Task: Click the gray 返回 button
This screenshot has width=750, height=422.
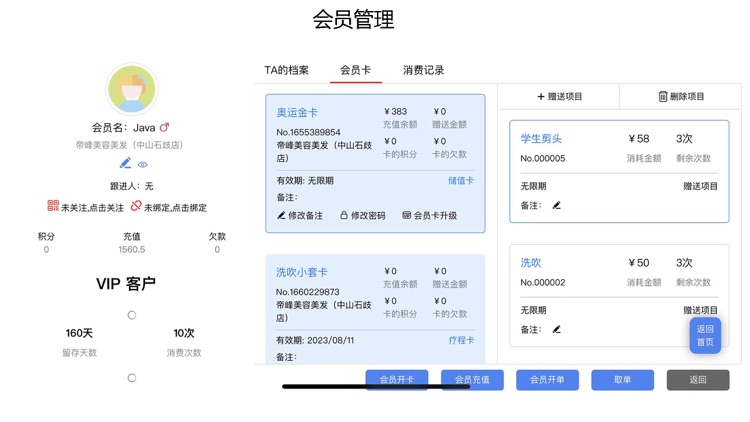Action: [x=698, y=380]
